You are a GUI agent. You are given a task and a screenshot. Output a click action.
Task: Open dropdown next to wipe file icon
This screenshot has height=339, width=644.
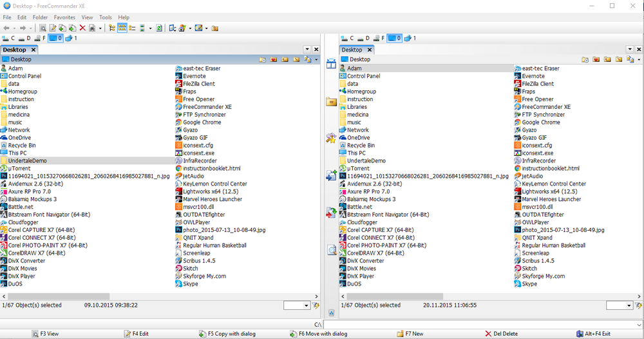(x=100, y=28)
